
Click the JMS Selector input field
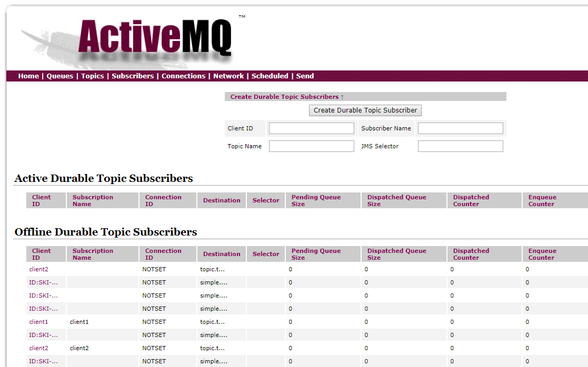pyautogui.click(x=460, y=146)
